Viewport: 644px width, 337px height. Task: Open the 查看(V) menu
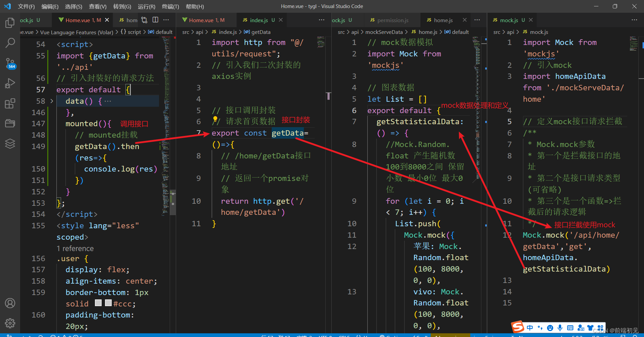[x=98, y=6]
